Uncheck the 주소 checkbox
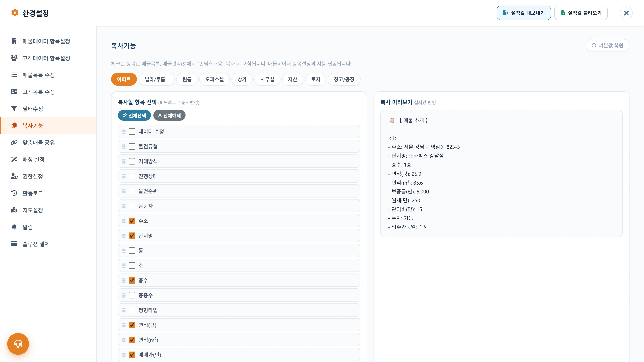The height and width of the screenshot is (362, 644). pyautogui.click(x=132, y=221)
